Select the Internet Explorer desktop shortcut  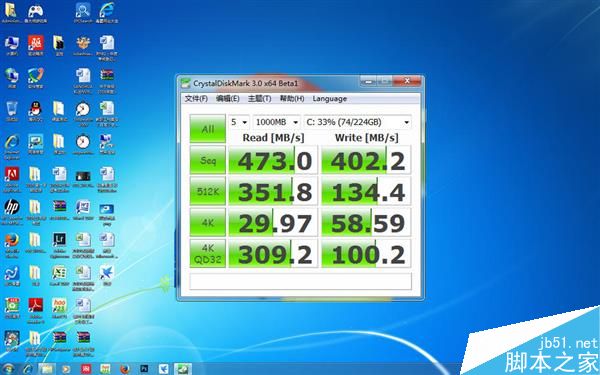[x=12, y=146]
